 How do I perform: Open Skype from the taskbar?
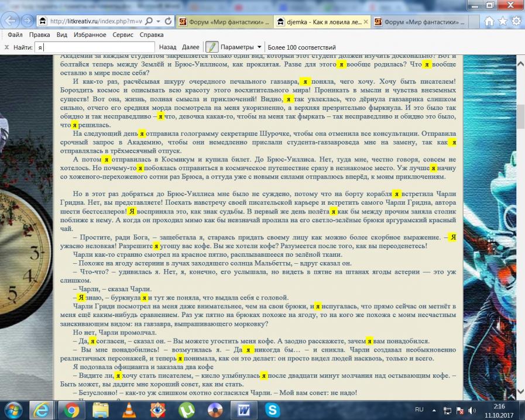point(272,409)
